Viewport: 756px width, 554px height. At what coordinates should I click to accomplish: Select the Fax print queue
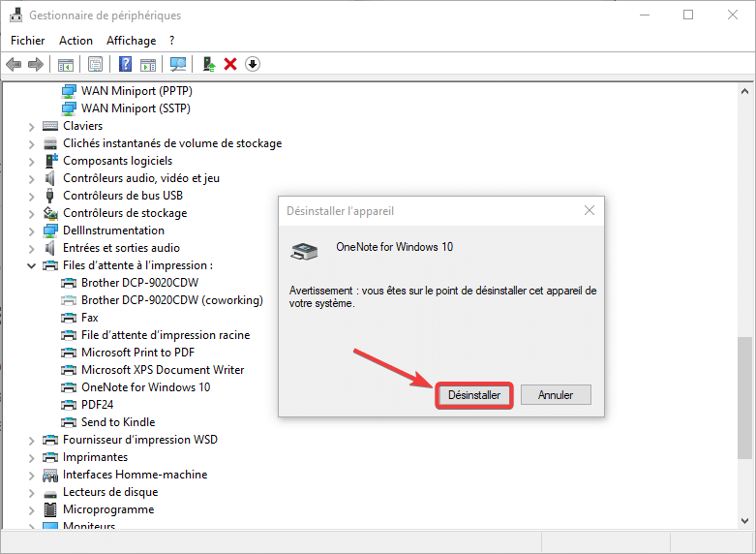90,318
